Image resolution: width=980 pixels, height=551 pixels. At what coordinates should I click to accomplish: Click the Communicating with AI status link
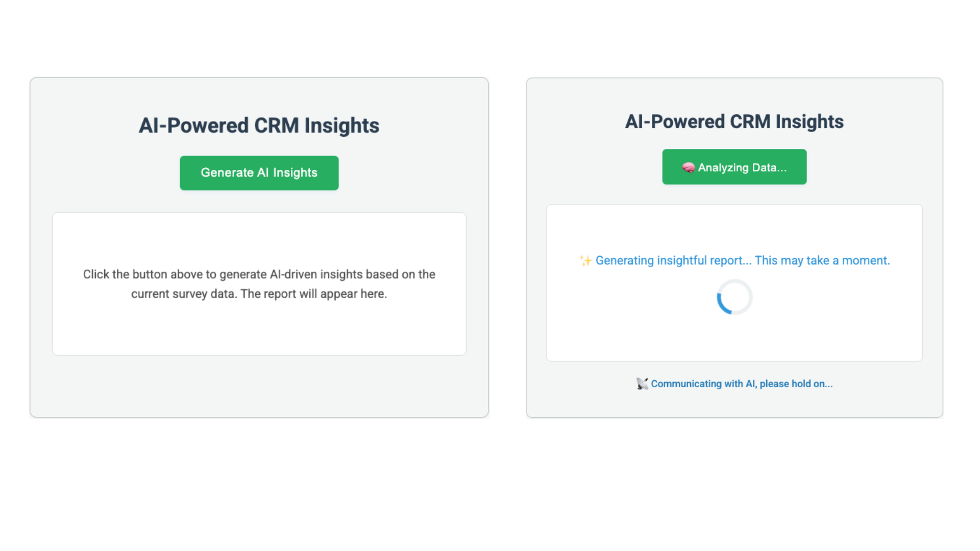coord(741,383)
